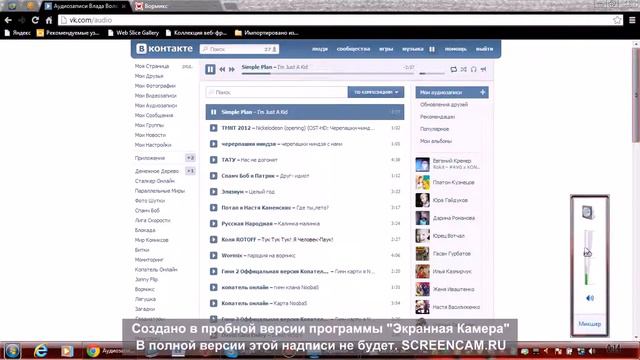
Task: Toggle shuffle mode in the player
Action: click(464, 69)
